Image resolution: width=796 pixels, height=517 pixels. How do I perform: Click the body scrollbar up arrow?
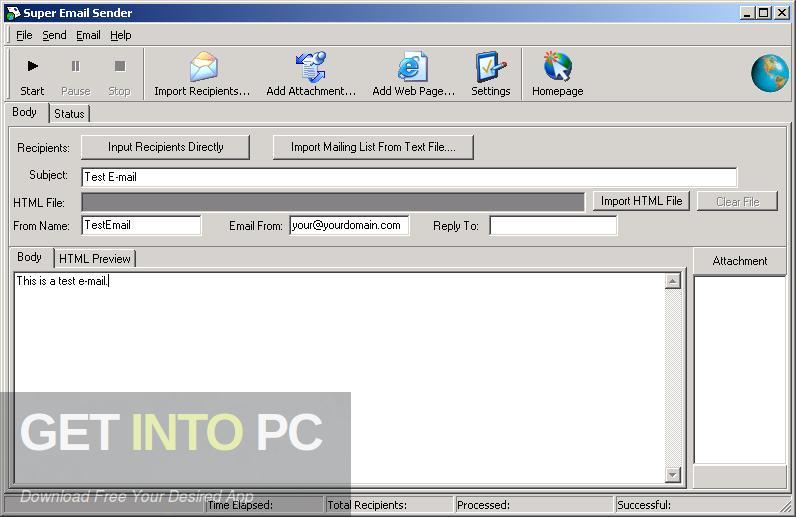(673, 281)
